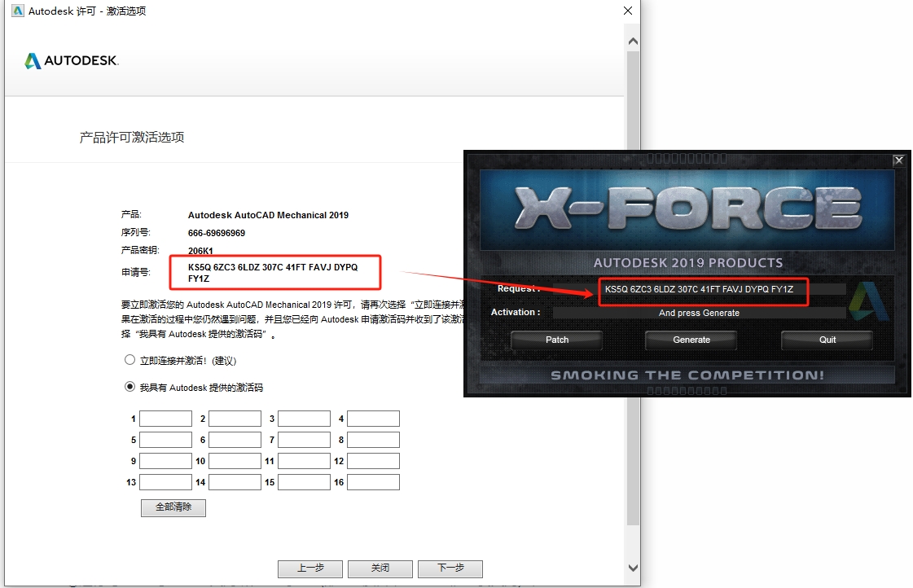913x588 pixels.
Task: Click activation code field 2
Action: pos(235,419)
